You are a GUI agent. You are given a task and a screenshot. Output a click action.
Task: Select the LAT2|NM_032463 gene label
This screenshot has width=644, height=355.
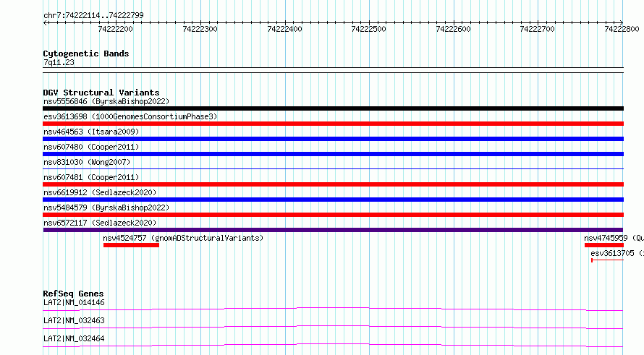point(74,320)
